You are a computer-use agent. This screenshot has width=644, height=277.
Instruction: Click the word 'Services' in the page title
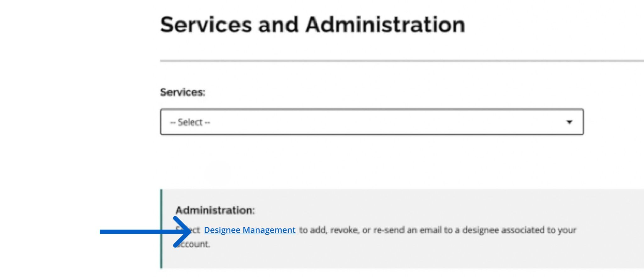(206, 25)
